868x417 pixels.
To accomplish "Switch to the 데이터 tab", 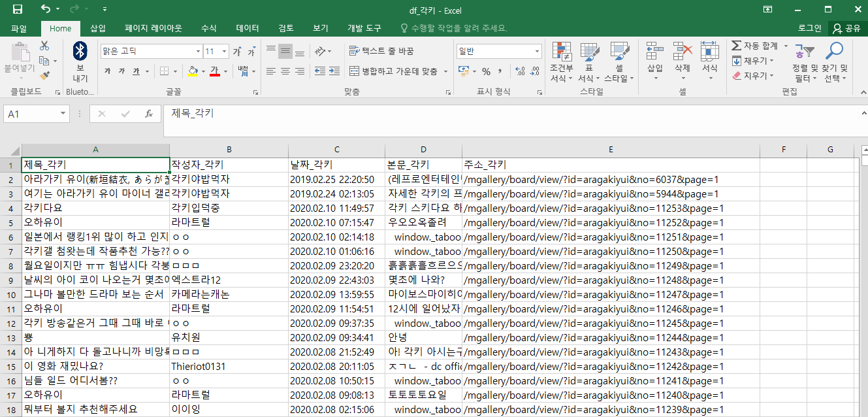I will click(x=248, y=28).
